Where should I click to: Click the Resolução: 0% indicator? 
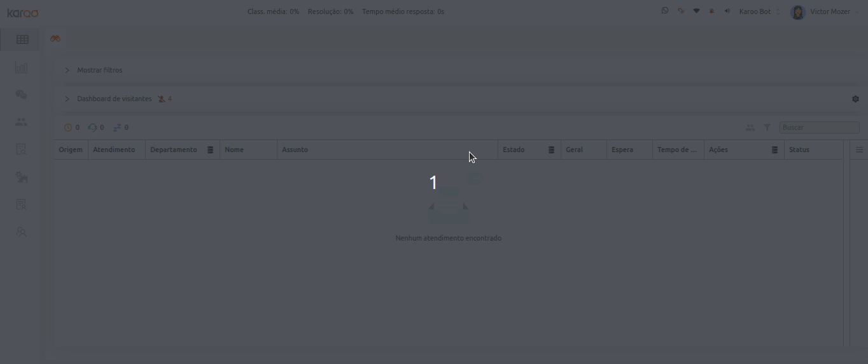pyautogui.click(x=330, y=11)
